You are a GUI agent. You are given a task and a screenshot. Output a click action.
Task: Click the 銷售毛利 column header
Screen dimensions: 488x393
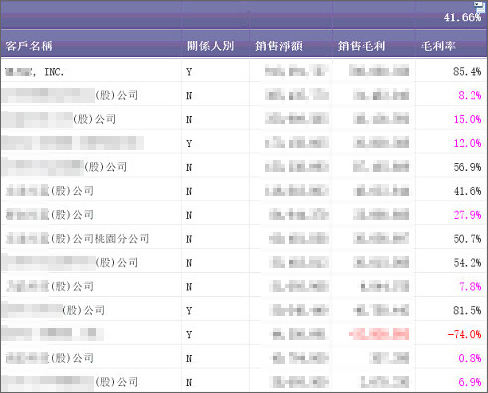(x=361, y=46)
